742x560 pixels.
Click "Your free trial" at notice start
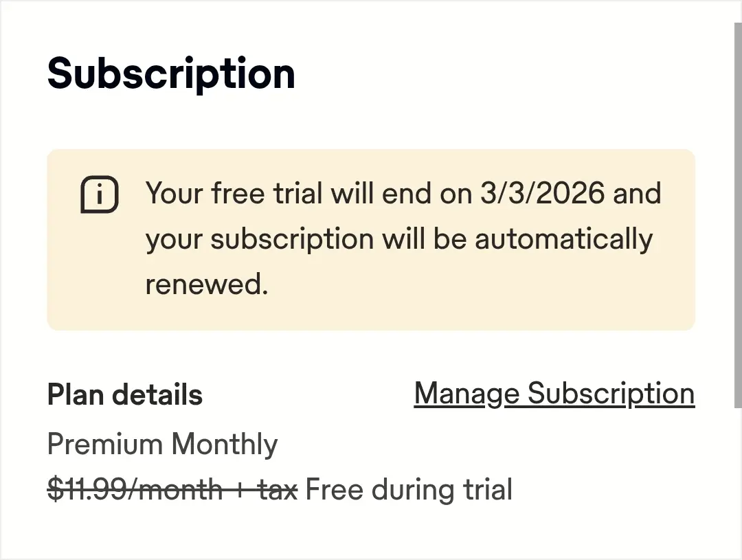tap(234, 193)
